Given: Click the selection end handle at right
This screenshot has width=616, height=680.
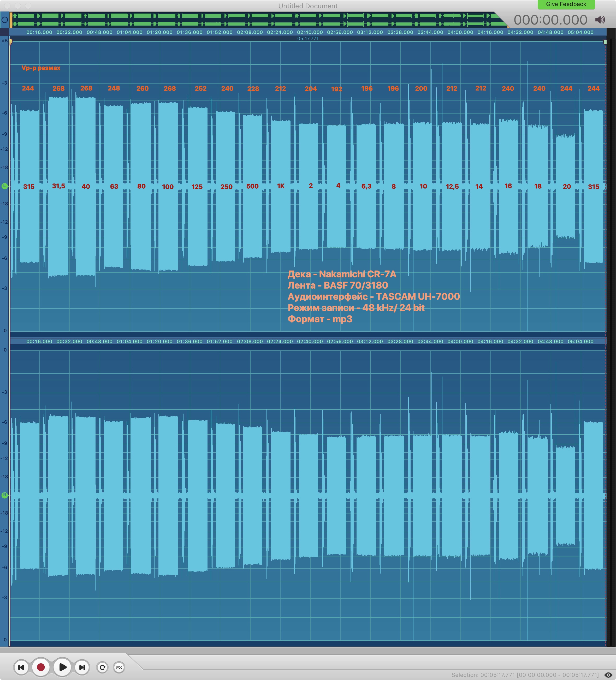Looking at the screenshot, I should click(x=605, y=42).
